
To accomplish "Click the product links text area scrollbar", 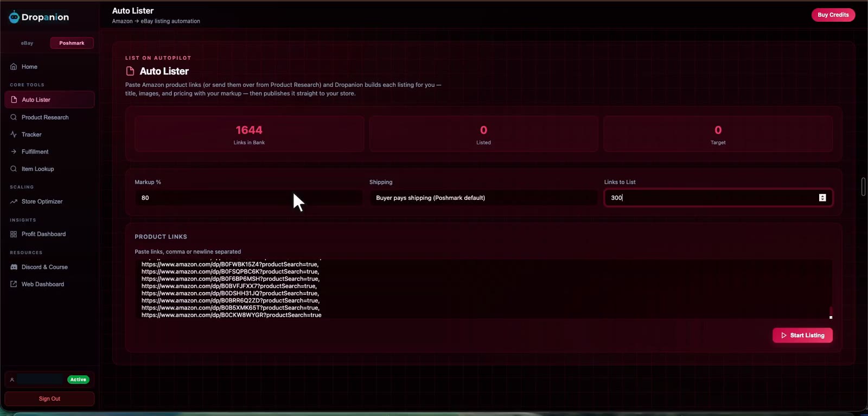I will (831, 312).
